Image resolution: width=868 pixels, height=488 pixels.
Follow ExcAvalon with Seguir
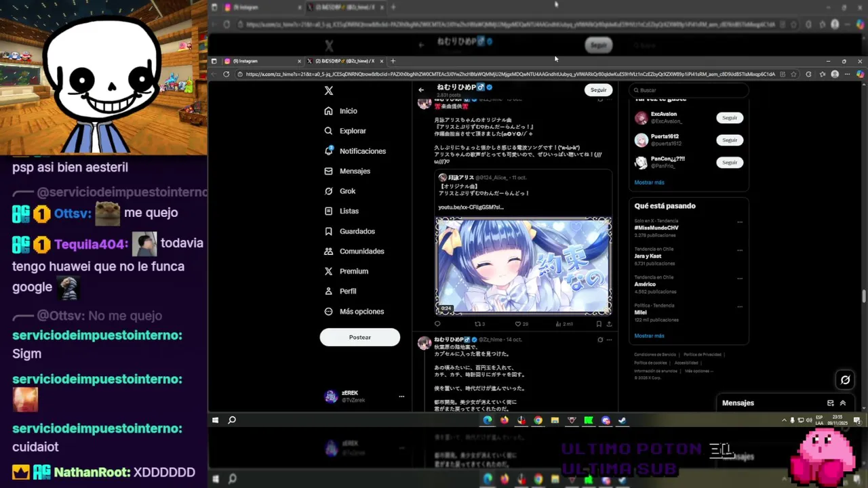coord(730,118)
